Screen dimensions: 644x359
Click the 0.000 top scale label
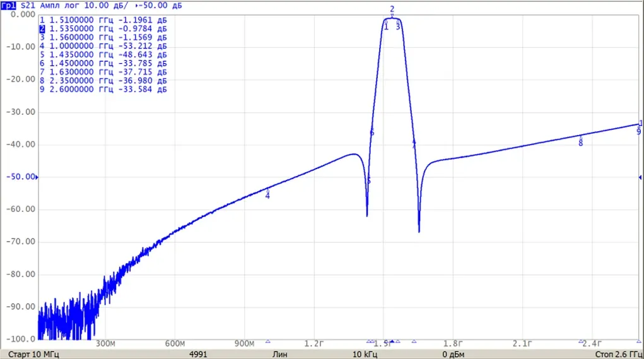[x=23, y=15]
